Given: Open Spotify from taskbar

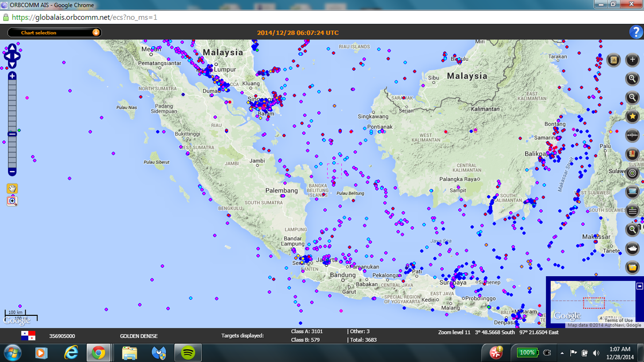Looking at the screenshot, I should pos(187,352).
